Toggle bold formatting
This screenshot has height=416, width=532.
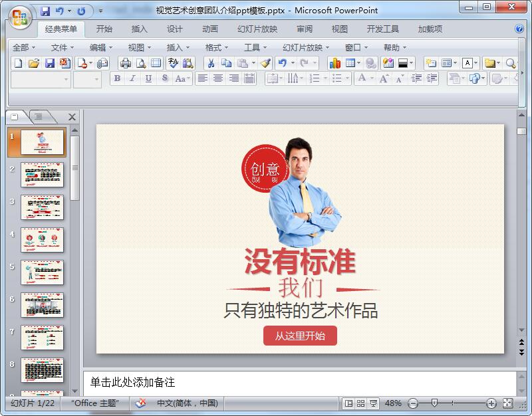(x=117, y=78)
